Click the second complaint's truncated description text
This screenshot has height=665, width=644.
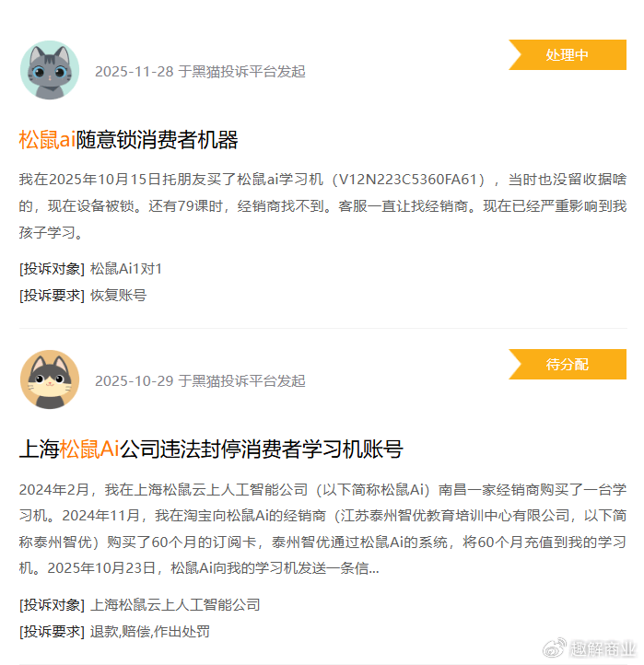pos(322,529)
